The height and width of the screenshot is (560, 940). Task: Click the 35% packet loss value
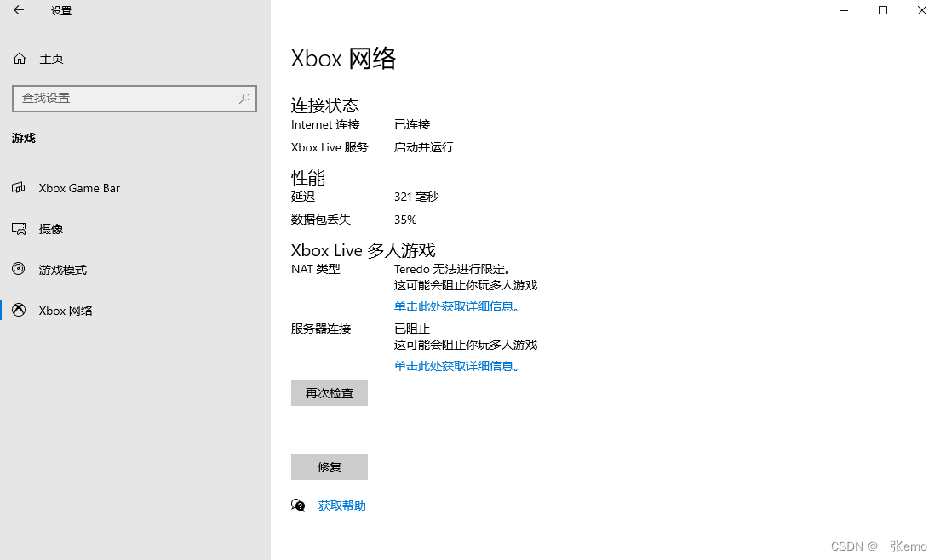coord(405,220)
